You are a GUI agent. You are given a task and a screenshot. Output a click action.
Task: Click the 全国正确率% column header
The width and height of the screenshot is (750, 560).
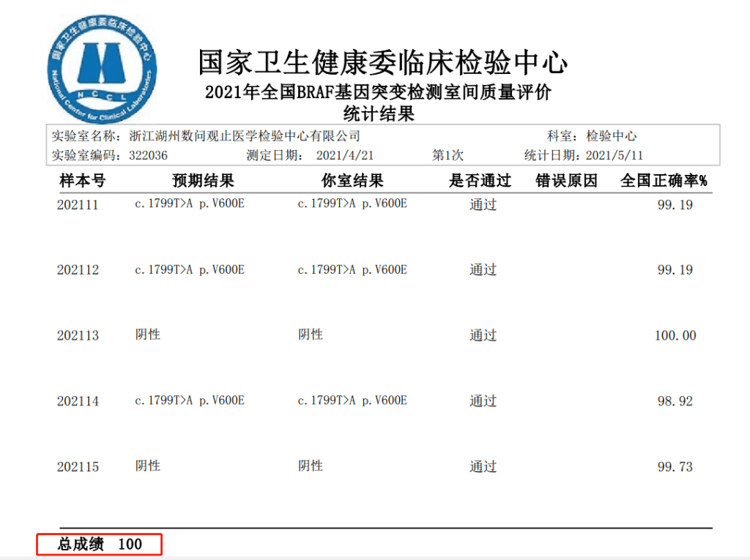coord(664,181)
